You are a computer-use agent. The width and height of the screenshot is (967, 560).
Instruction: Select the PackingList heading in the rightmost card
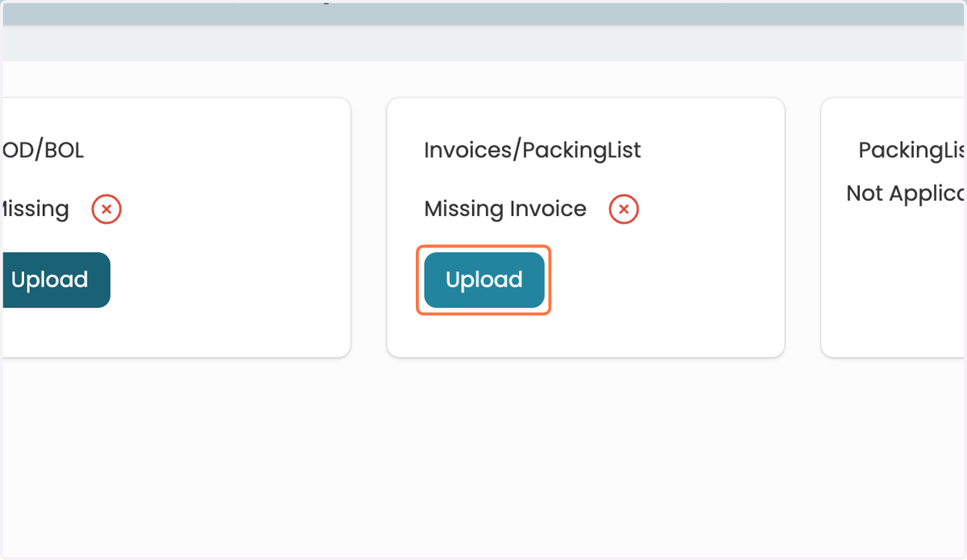click(x=912, y=150)
